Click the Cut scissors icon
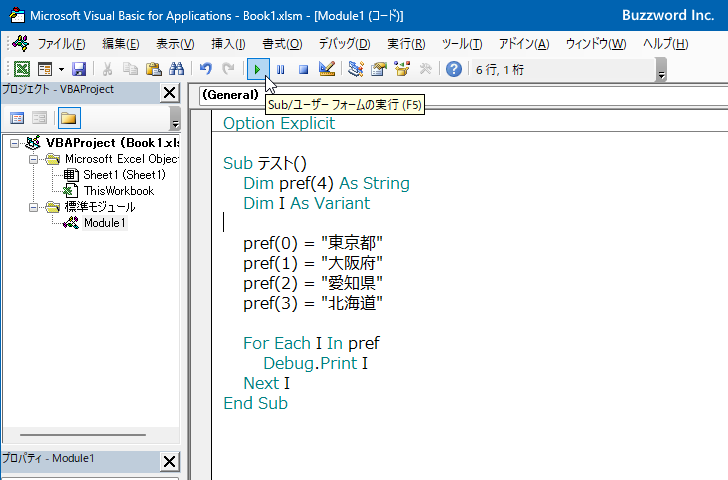 107,69
